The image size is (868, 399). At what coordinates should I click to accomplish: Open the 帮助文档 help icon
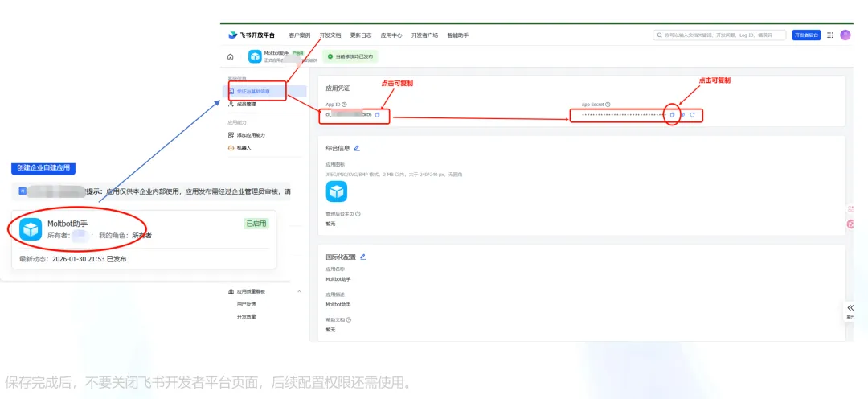349,319
